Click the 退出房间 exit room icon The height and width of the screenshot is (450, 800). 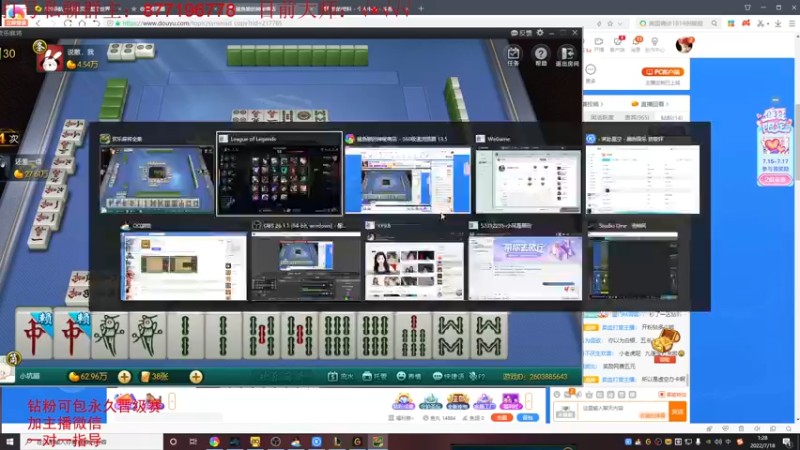(567, 56)
